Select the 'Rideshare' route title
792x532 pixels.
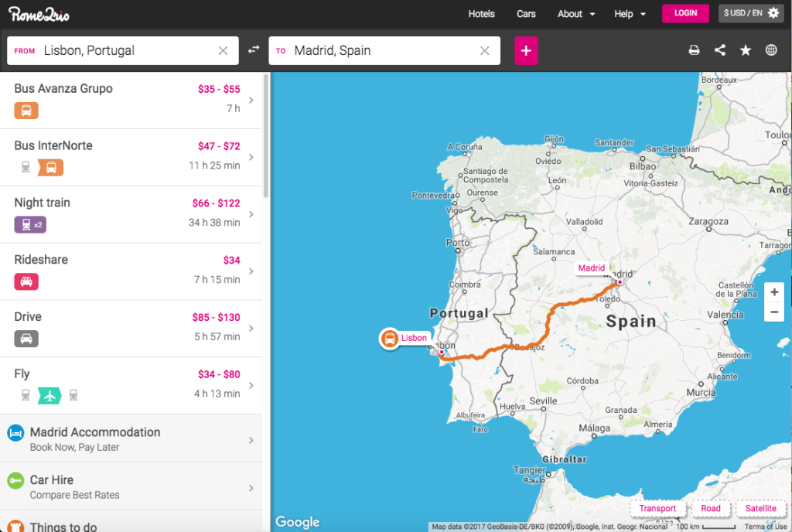[41, 260]
